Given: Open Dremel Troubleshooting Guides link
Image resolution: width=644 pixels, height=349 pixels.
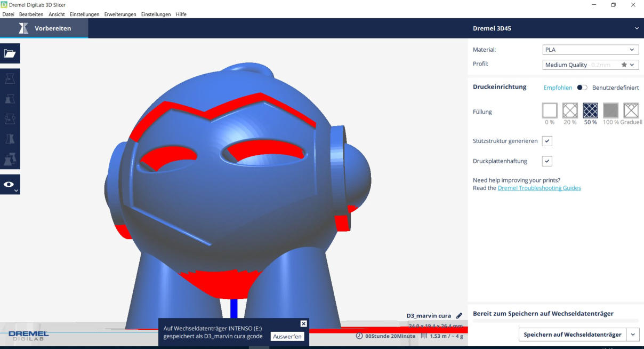Looking at the screenshot, I should tap(539, 188).
